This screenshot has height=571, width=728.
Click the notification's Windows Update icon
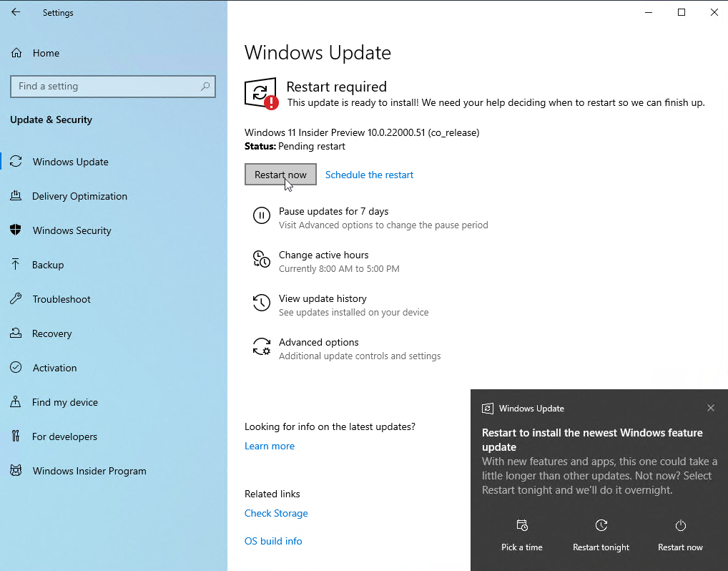click(x=488, y=409)
